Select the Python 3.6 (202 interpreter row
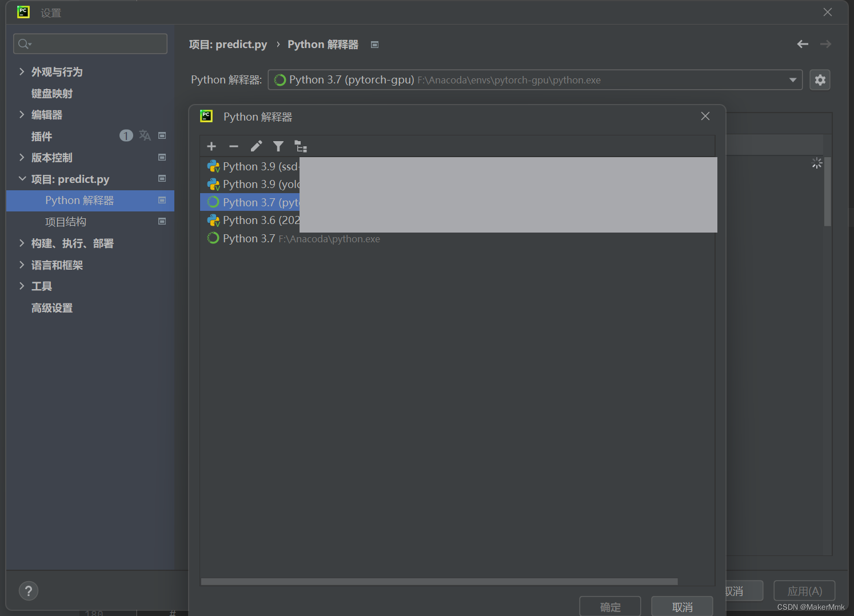The image size is (854, 616). [x=457, y=220]
